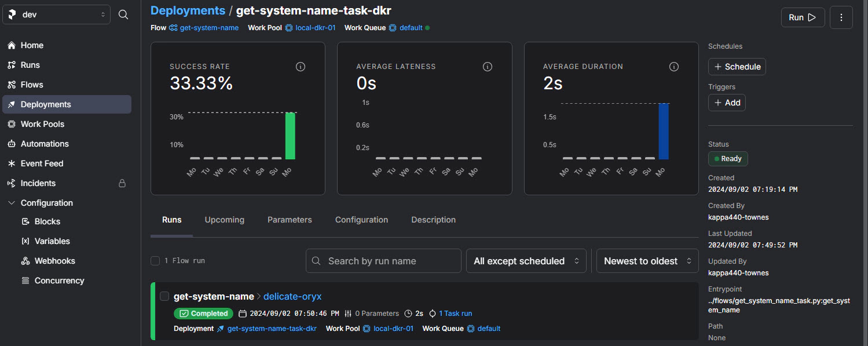Click the entrypoint path get_system_name_task.py
This screenshot has height=346, width=868.
point(779,305)
